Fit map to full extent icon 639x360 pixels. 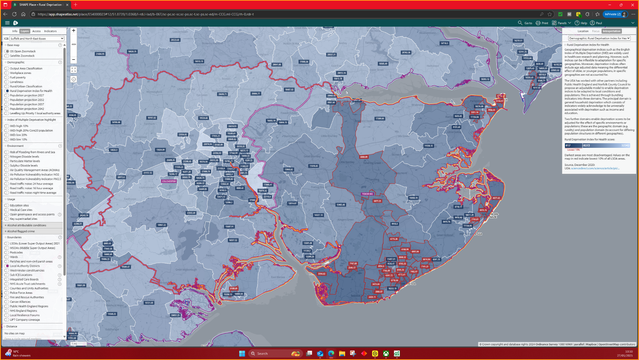click(74, 70)
